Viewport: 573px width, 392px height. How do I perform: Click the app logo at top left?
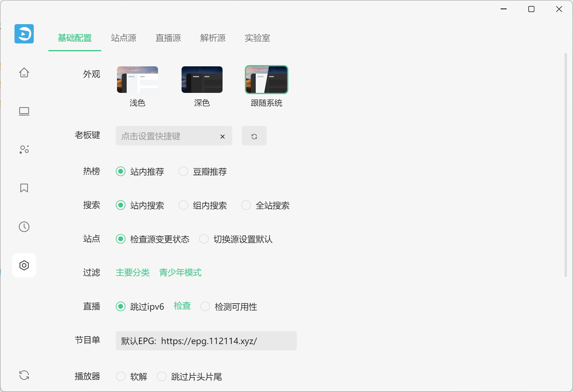[24, 34]
